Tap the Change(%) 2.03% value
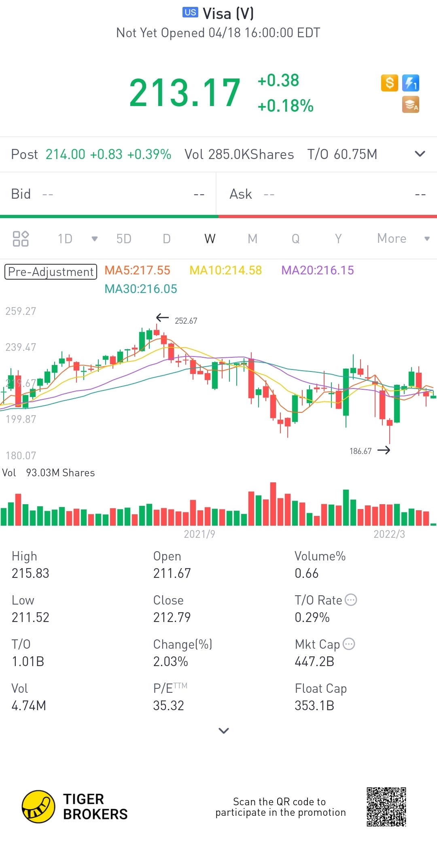The image size is (437, 868). click(x=170, y=662)
